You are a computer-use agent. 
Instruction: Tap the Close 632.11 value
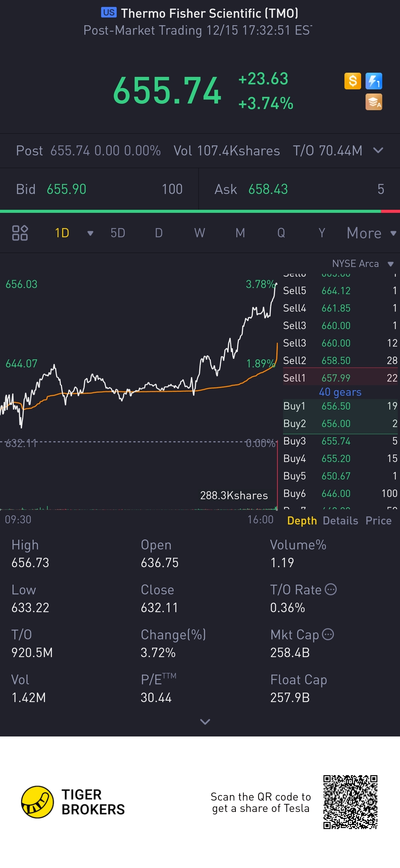[x=159, y=607]
